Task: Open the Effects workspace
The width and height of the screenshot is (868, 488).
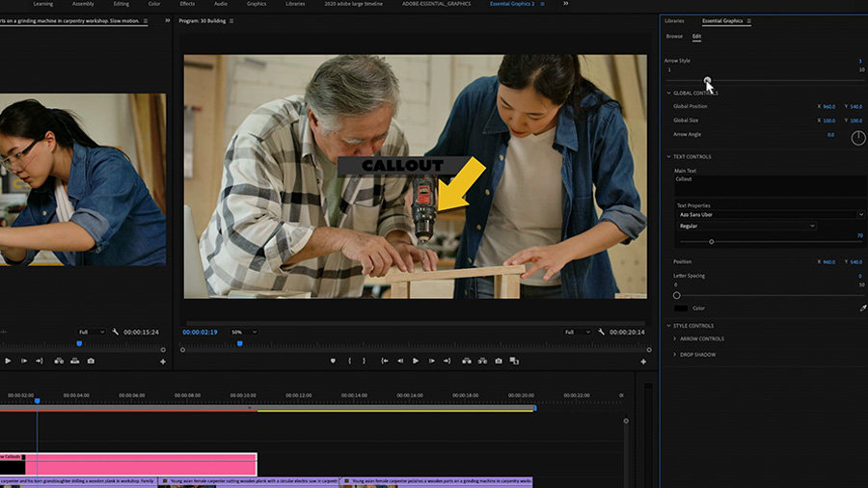Action: point(187,4)
